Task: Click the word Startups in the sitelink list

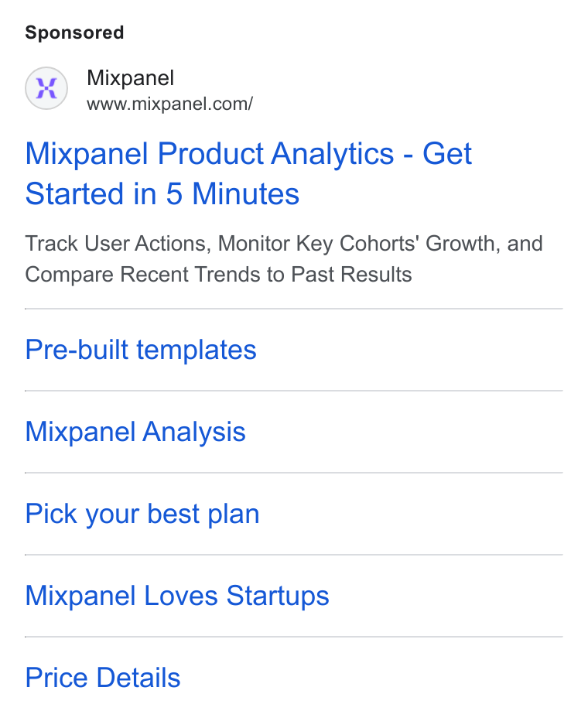Action: [x=278, y=596]
